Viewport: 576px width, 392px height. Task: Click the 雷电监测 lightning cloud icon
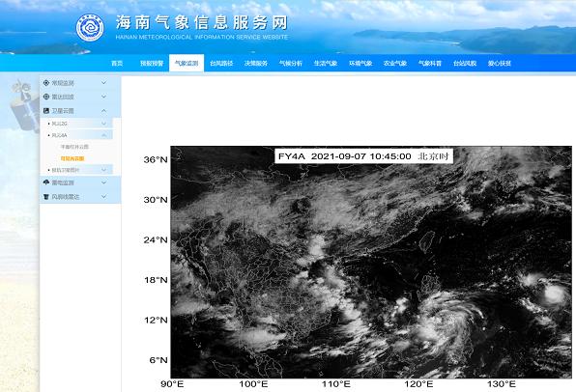[46, 182]
